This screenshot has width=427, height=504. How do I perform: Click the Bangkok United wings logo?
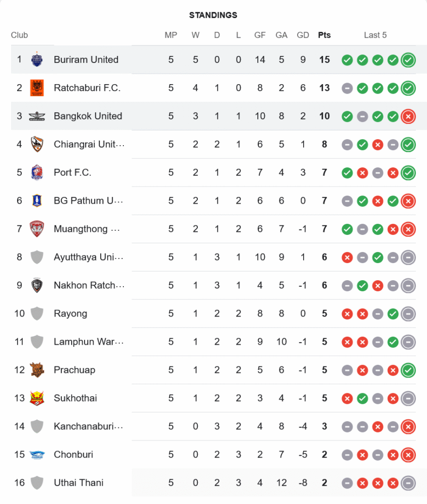click(37, 116)
